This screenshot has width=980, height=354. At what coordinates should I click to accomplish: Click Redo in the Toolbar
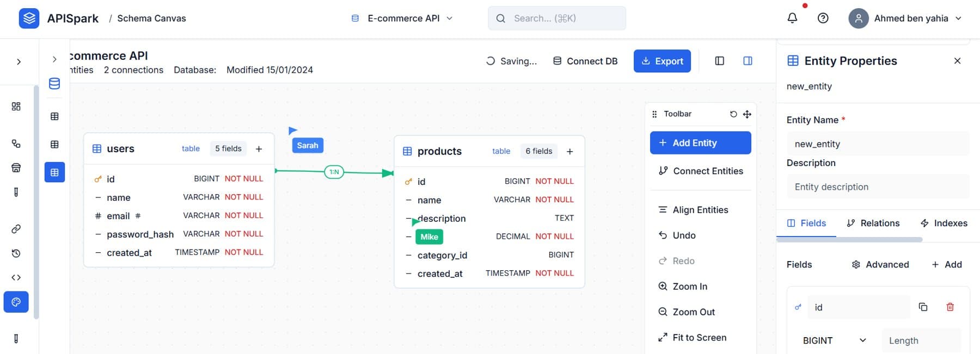pos(701,261)
